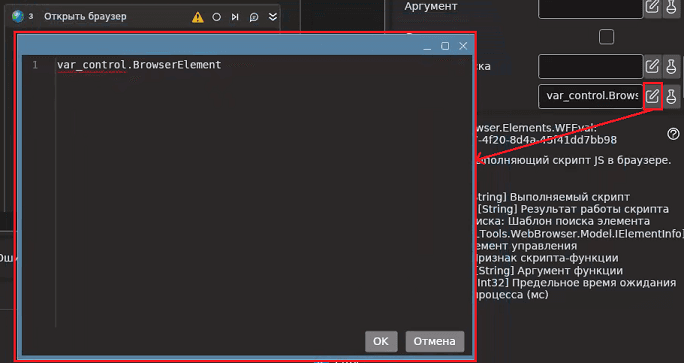Click line number 1 in the editor gutter

tap(35, 65)
